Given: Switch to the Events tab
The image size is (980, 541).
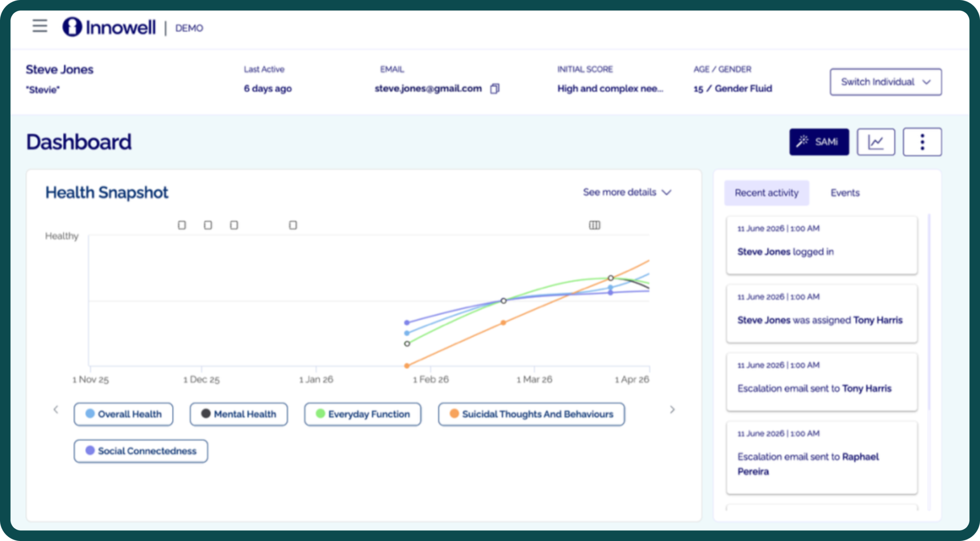Looking at the screenshot, I should [845, 193].
